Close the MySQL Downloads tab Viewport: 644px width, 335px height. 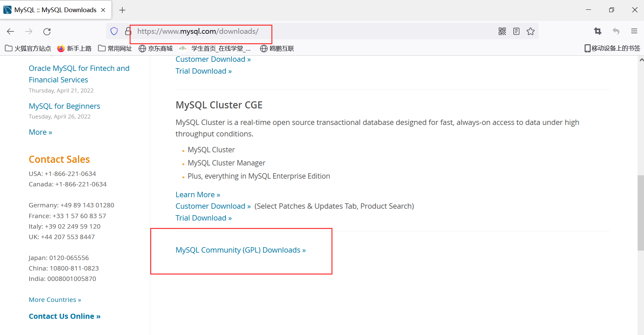click(103, 10)
